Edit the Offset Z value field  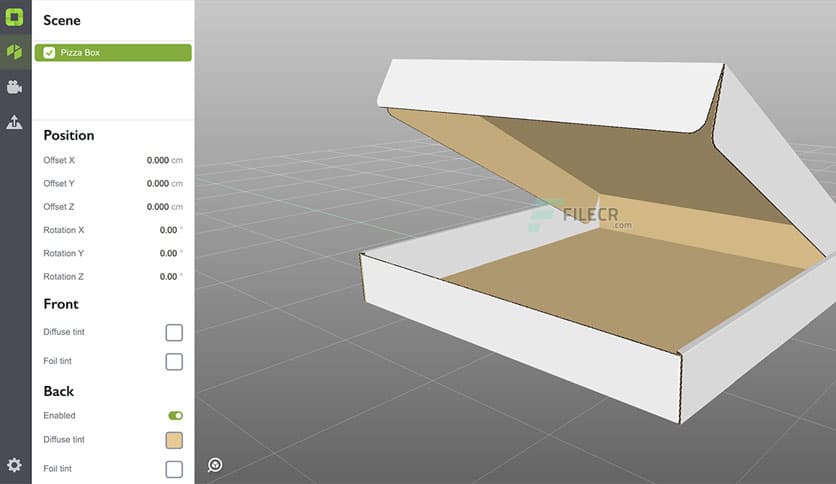164,207
